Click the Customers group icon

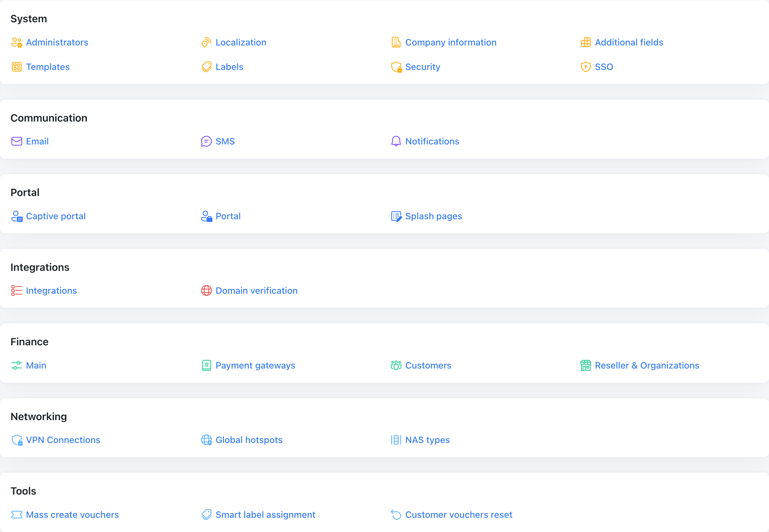tap(396, 365)
